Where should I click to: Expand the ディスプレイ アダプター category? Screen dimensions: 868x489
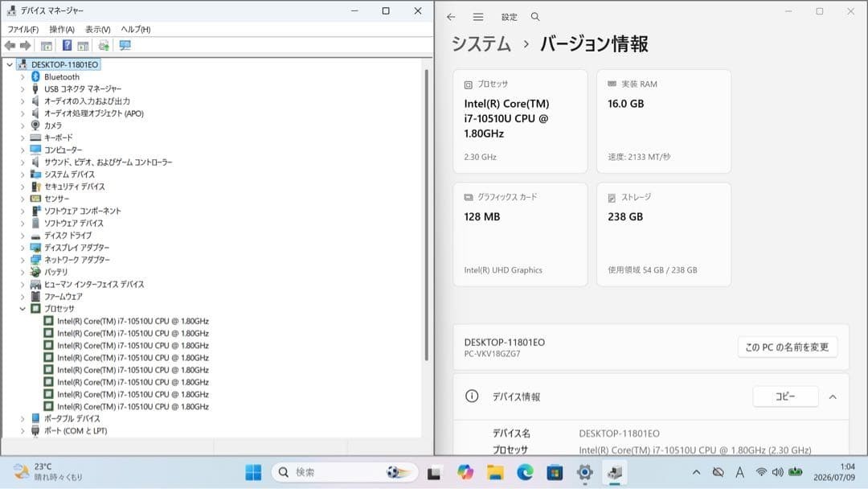[x=23, y=248]
